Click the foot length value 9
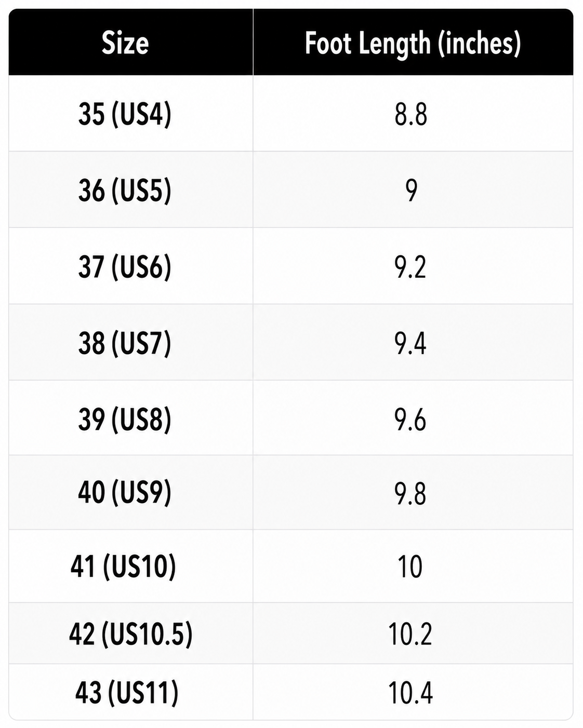Viewport: 583px width, 728px height. pyautogui.click(x=412, y=191)
